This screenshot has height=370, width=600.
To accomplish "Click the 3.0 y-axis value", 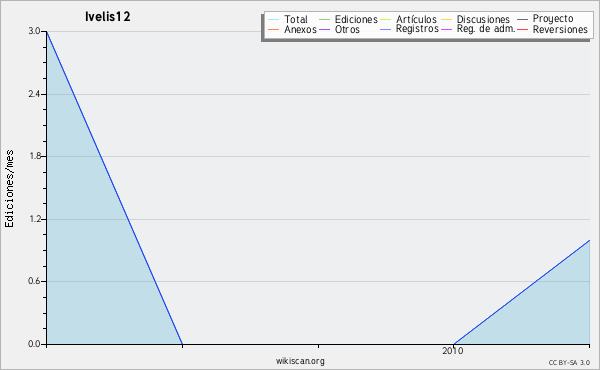I will pyautogui.click(x=34, y=31).
